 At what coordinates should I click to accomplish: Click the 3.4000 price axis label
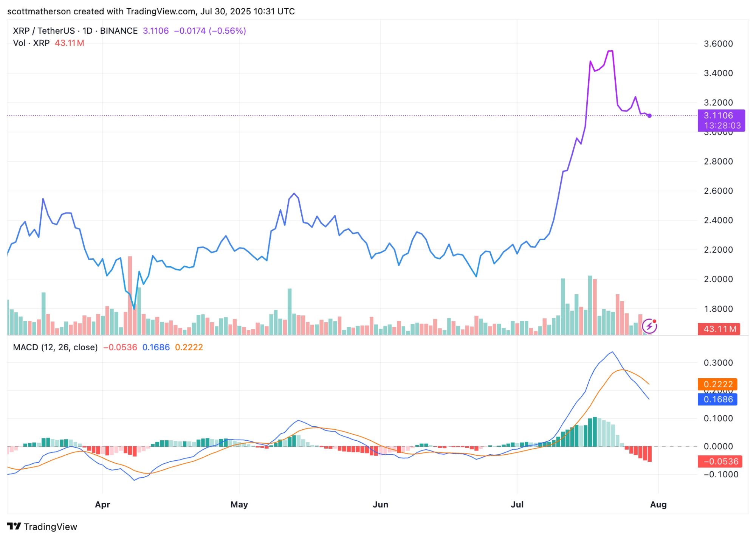click(718, 73)
